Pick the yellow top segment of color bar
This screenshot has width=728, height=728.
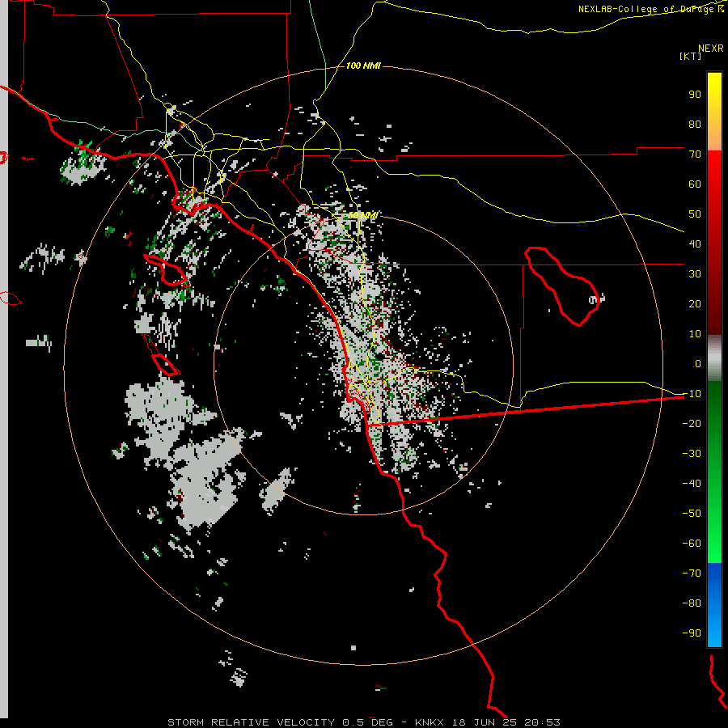714,112
